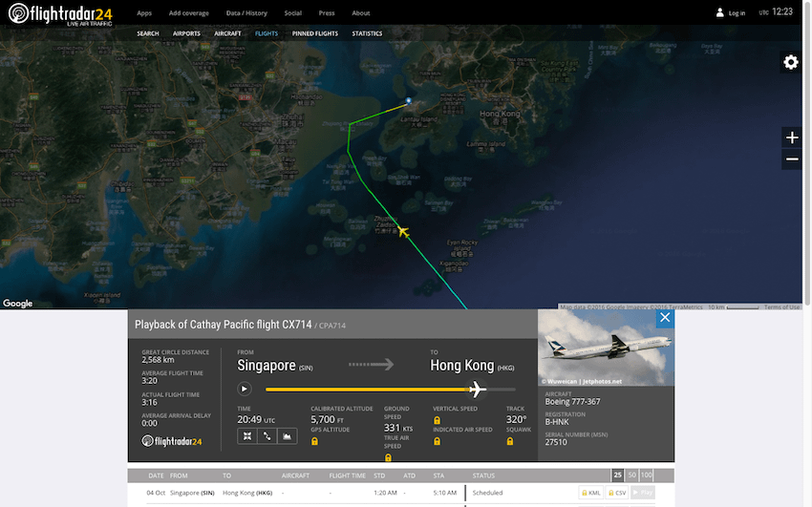Viewport: 812px width, 507px height.
Task: Open the Add coverage menu
Action: 188,13
